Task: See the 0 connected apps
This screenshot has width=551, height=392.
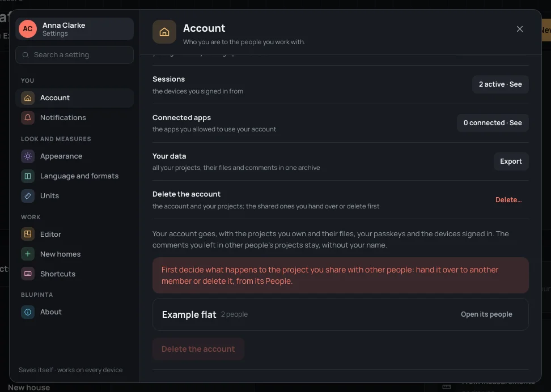Action: [x=493, y=123]
